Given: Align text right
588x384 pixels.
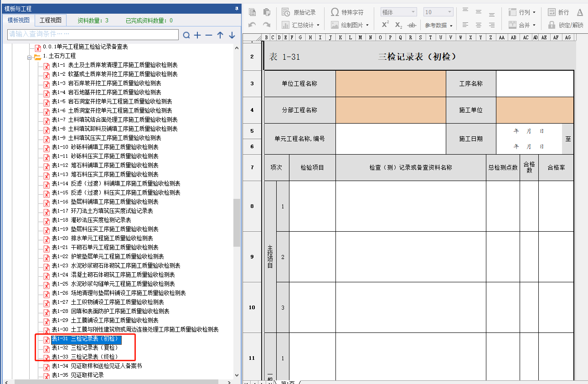Looking at the screenshot, I should [492, 25].
